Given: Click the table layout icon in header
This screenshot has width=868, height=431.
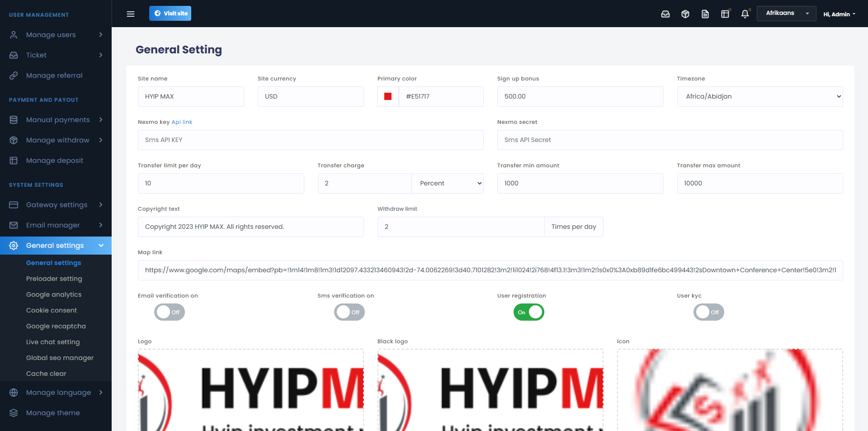Looking at the screenshot, I should tap(725, 14).
